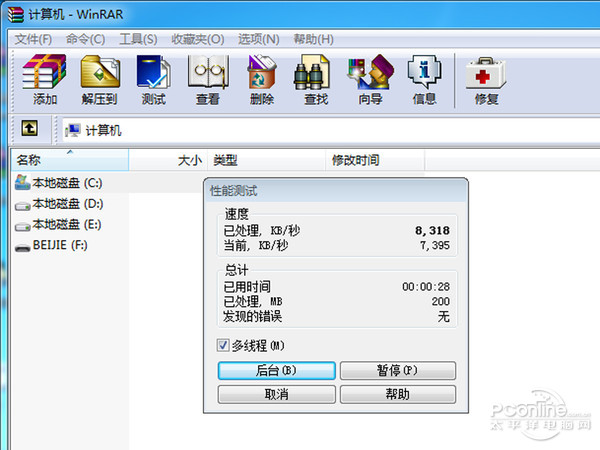Click the 性能测试 dialog title
The height and width of the screenshot is (450, 600).
(233, 191)
